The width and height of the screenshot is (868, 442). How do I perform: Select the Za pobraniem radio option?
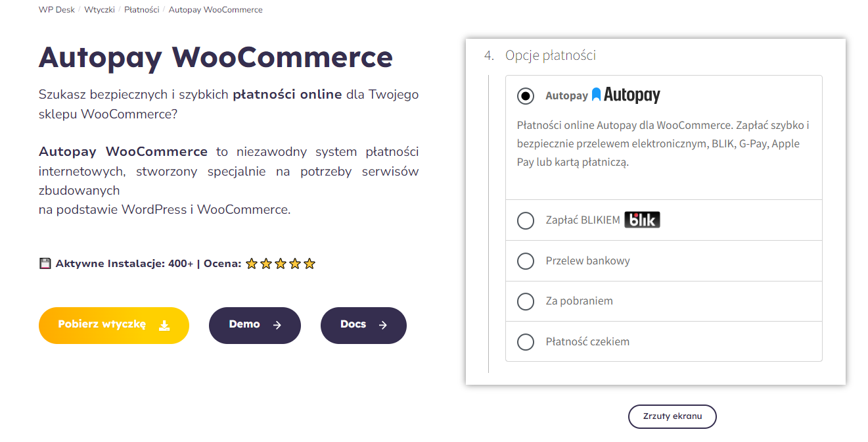[526, 301]
